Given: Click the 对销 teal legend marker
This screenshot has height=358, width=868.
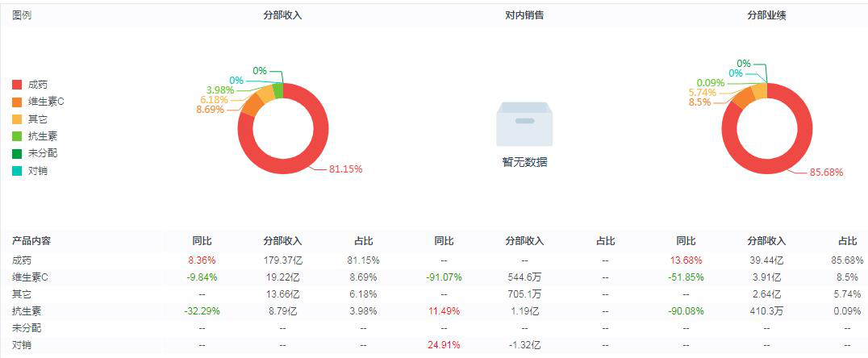Looking at the screenshot, I should click(x=18, y=171).
